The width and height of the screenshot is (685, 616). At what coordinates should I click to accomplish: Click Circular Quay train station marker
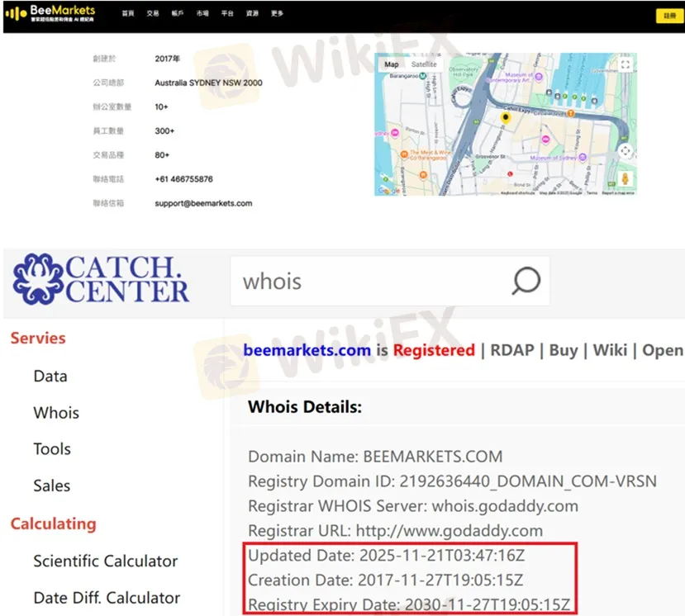tap(570, 113)
